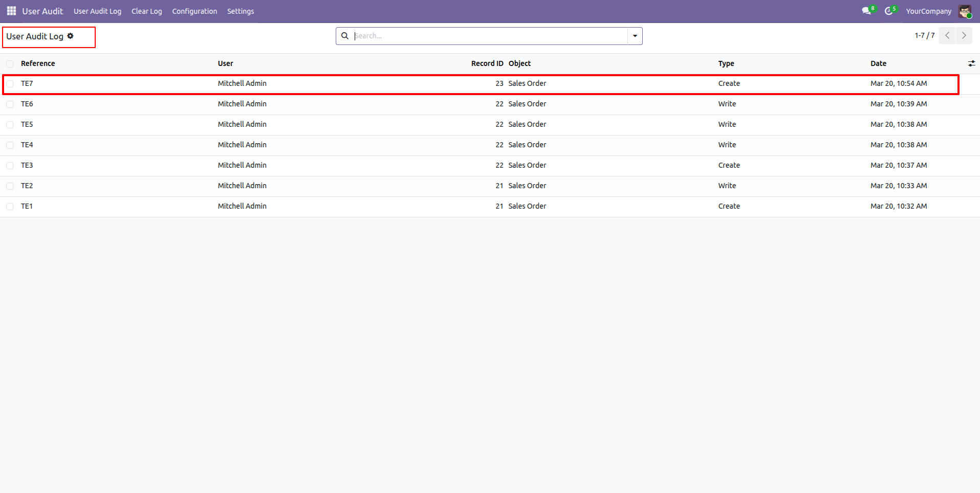Click the search magnifier icon
This screenshot has height=493, width=980.
click(345, 36)
